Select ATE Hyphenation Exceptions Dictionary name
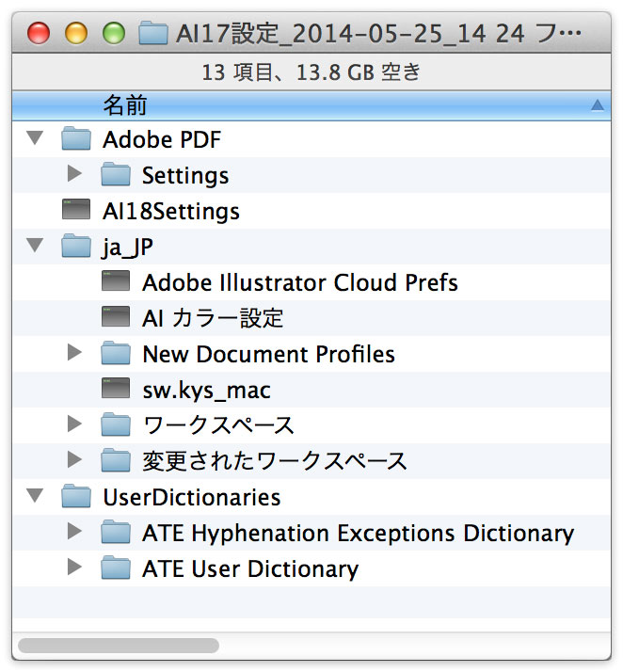623x672 pixels. click(x=358, y=534)
